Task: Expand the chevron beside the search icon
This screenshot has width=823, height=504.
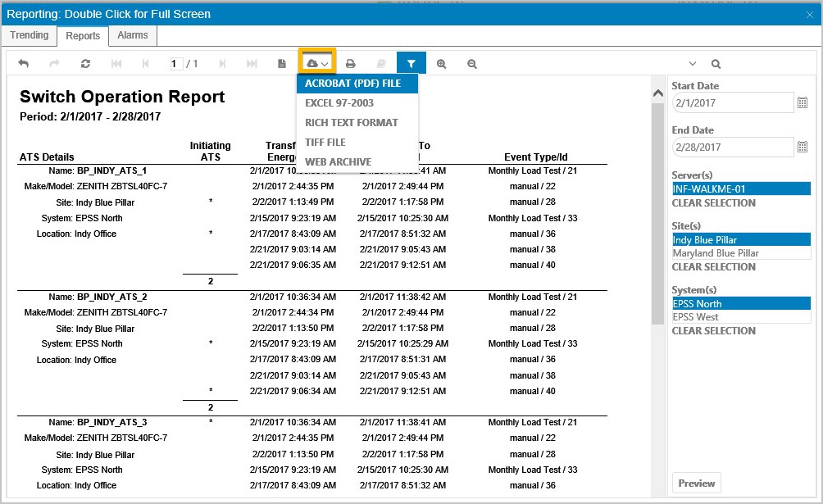Action: 693,64
